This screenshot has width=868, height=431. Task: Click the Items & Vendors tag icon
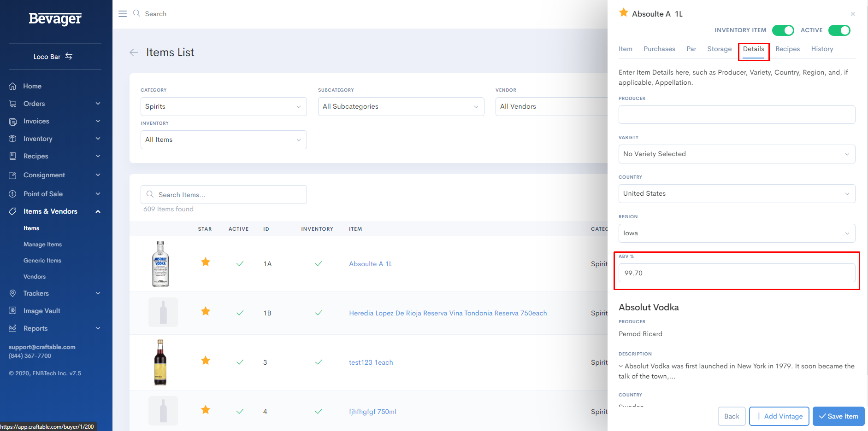(x=13, y=211)
